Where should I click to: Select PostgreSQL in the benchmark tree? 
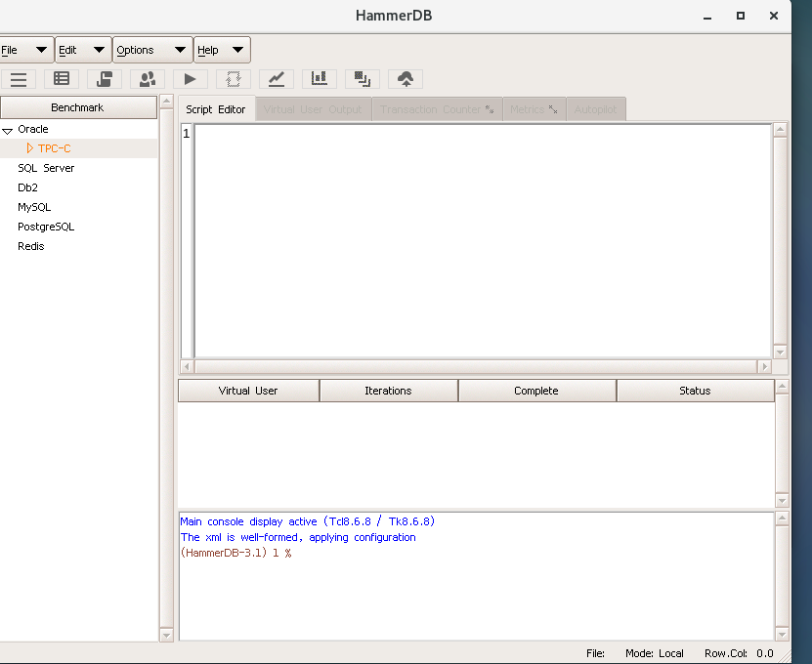pos(46,227)
